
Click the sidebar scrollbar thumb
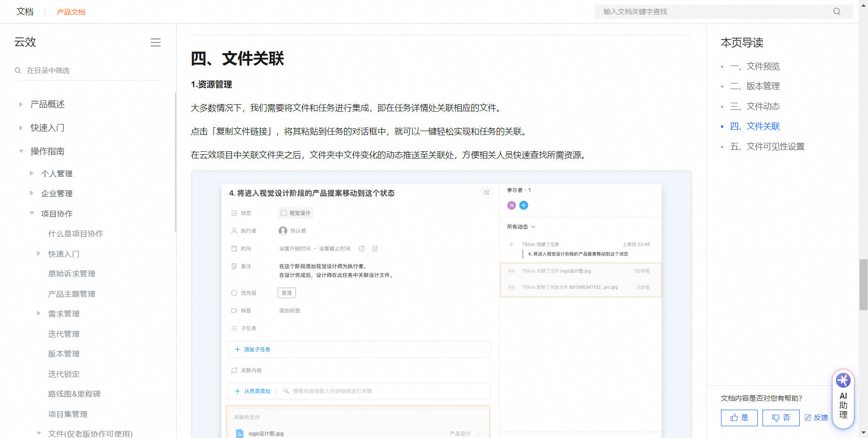click(x=175, y=162)
